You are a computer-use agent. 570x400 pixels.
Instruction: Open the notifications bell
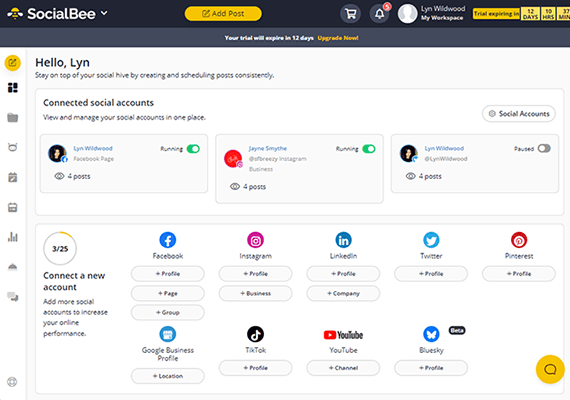[380, 14]
